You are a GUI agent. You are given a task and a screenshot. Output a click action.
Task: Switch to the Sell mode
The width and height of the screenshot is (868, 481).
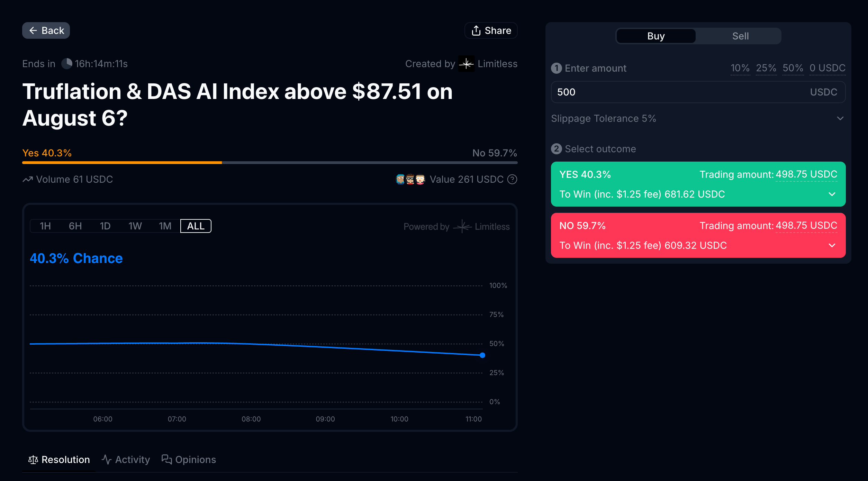pyautogui.click(x=740, y=36)
